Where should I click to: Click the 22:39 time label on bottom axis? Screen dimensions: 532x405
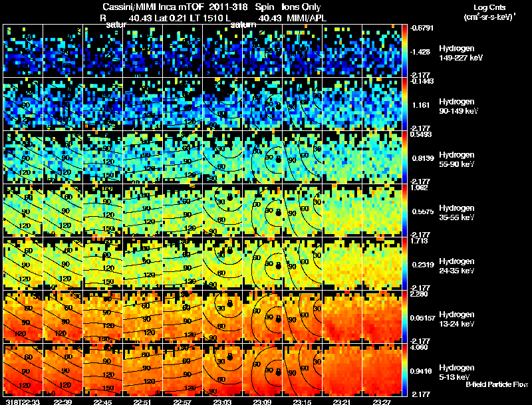pos(63,401)
